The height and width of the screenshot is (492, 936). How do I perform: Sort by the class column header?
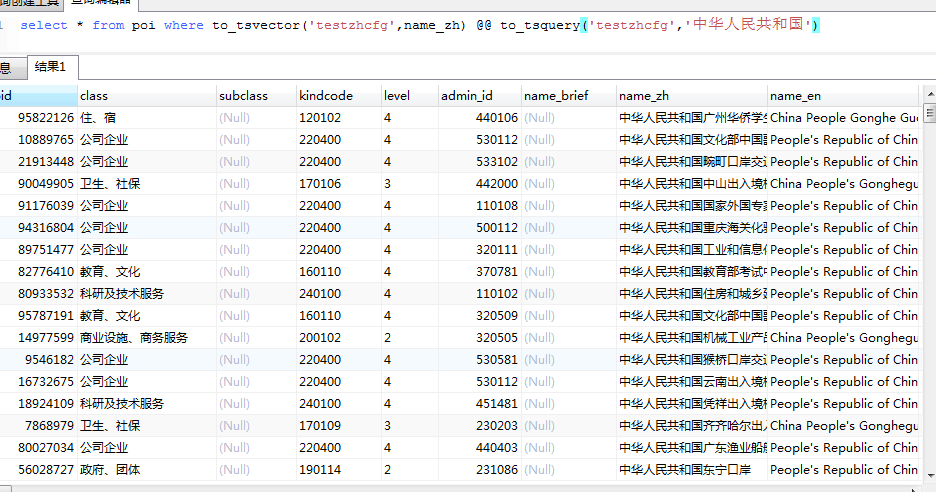(147, 96)
